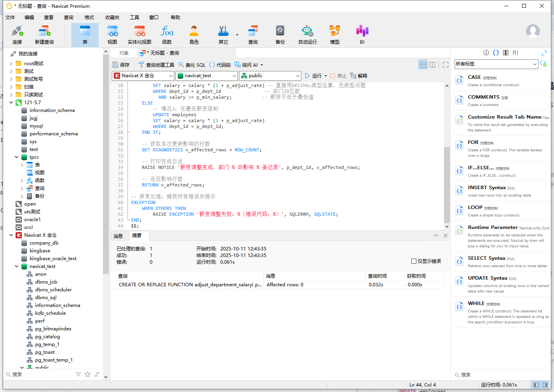Switch to the 消息 tab
554x392 pixels.
(118, 236)
